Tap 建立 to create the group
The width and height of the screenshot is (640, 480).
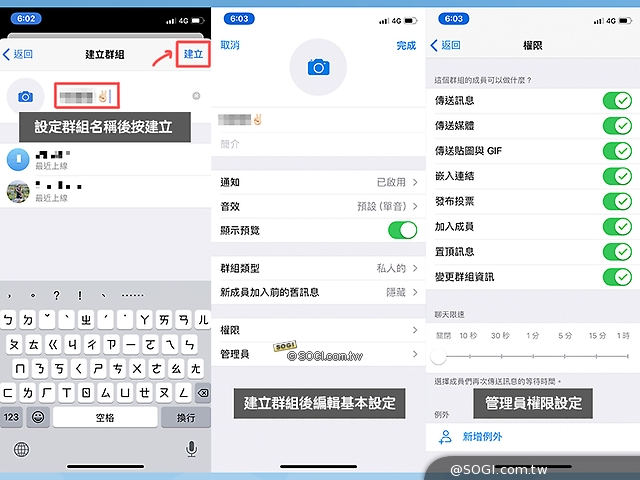pos(193,54)
